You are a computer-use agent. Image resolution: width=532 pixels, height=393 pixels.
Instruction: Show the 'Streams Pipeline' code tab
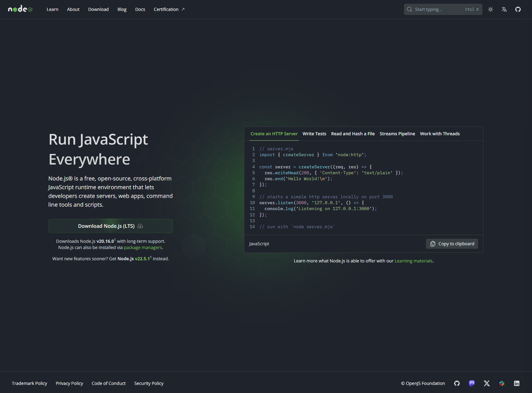click(x=397, y=134)
